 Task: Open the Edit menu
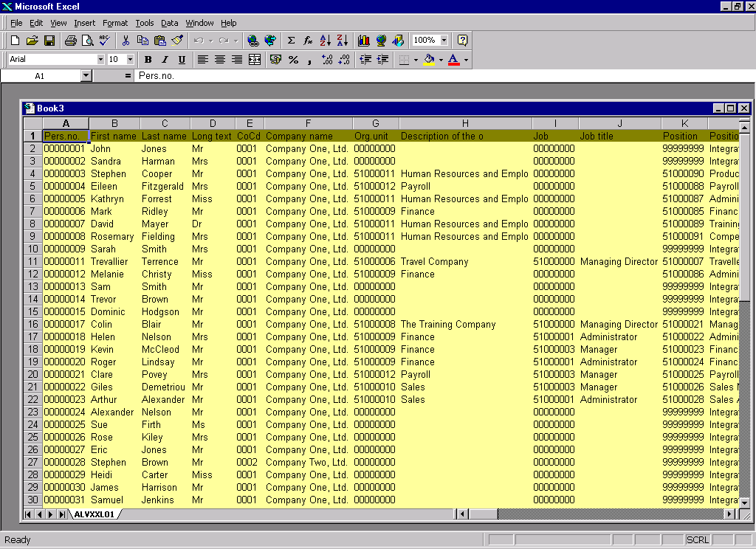36,23
